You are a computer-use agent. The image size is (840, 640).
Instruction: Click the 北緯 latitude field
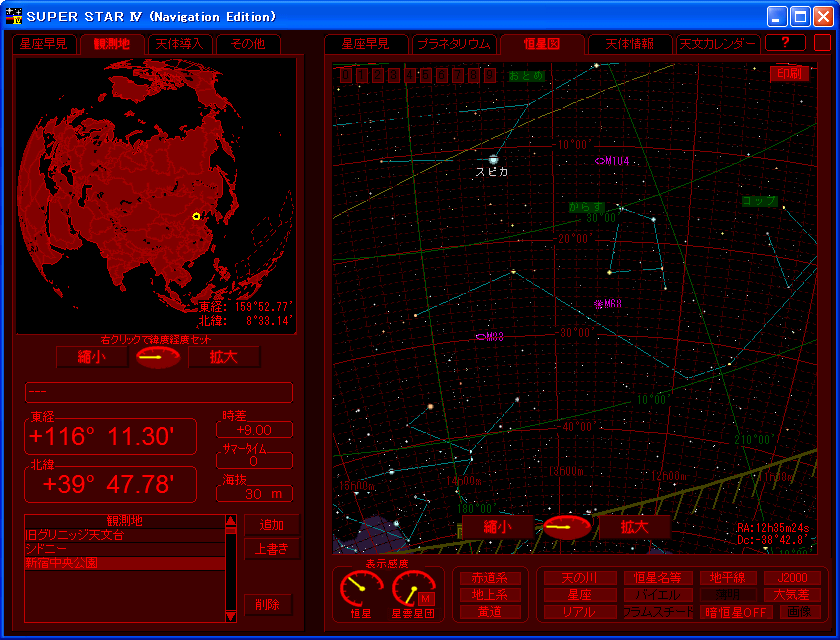tap(110, 484)
